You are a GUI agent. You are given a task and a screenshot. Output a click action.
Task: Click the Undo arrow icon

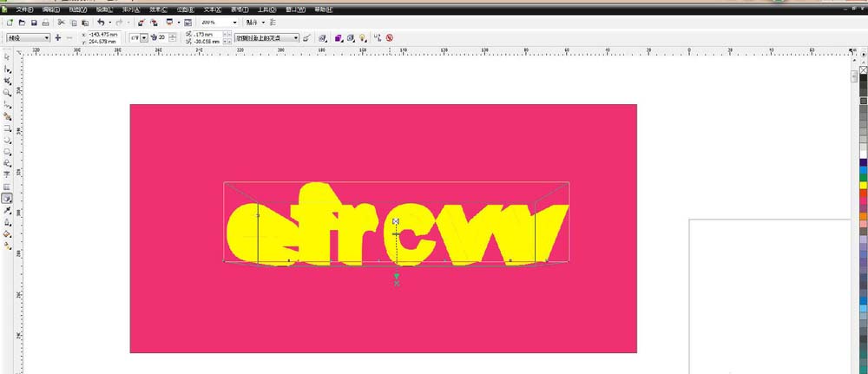click(101, 22)
